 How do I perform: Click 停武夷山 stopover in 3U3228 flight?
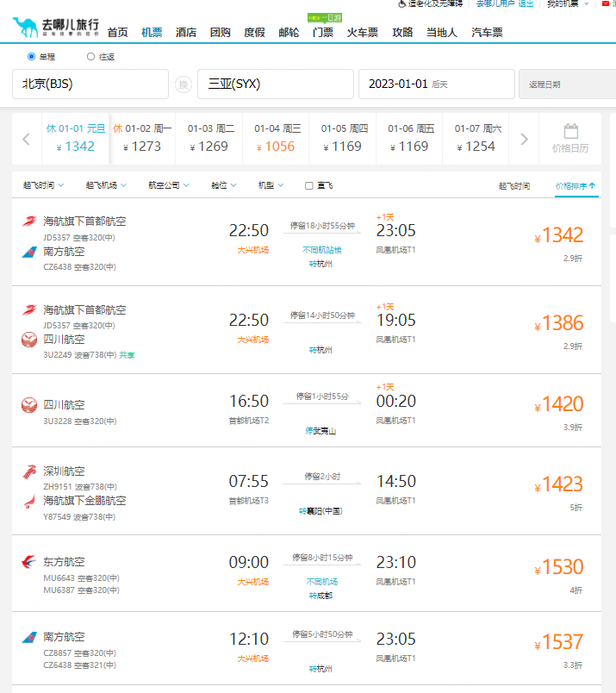click(320, 431)
